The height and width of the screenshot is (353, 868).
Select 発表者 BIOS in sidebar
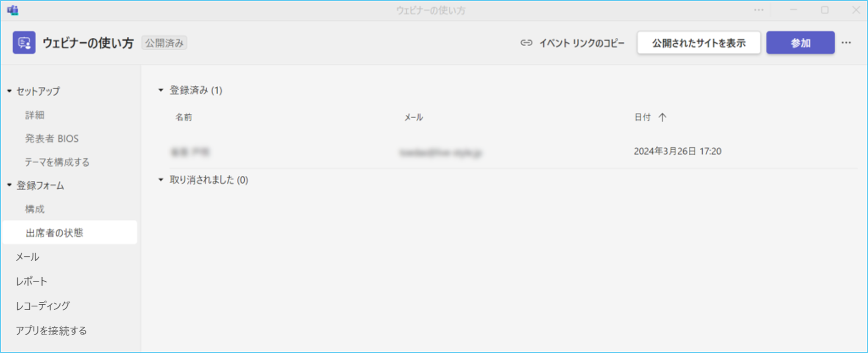52,139
